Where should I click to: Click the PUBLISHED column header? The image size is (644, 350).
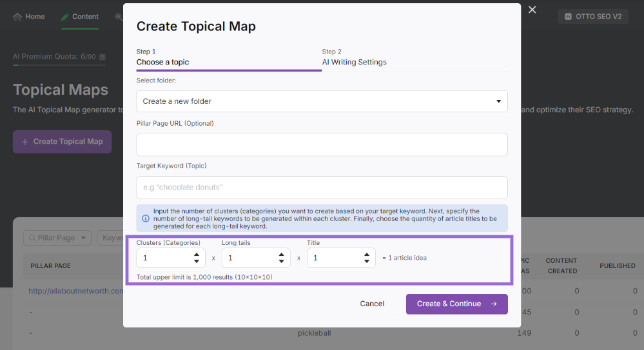tap(618, 266)
